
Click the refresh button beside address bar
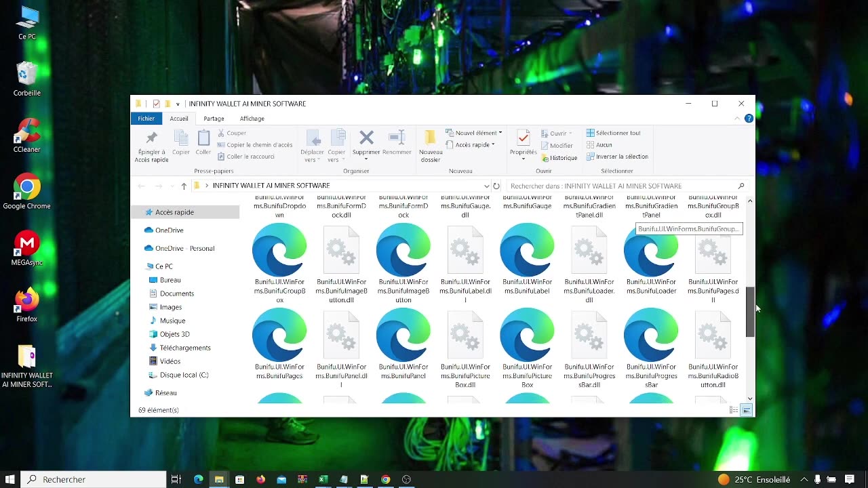coord(496,186)
